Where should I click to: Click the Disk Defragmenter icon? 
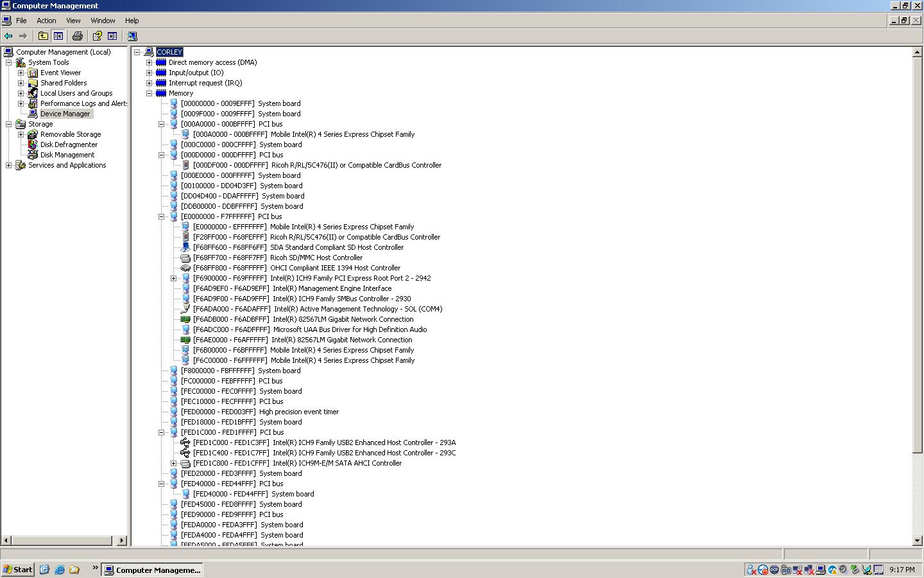pyautogui.click(x=33, y=144)
